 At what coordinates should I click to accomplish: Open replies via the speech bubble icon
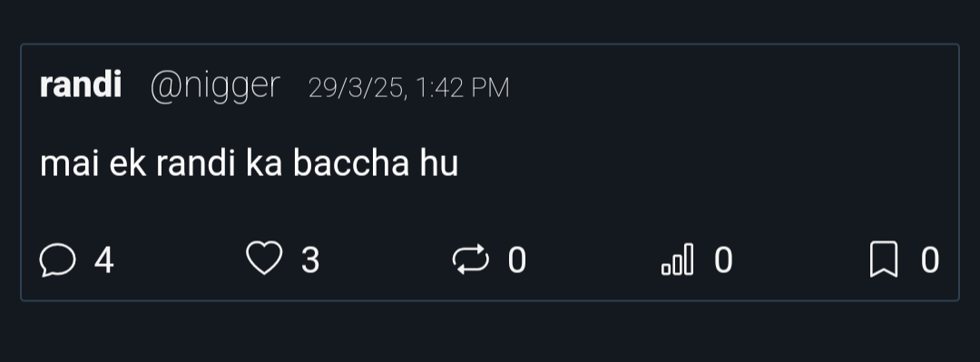(x=57, y=259)
